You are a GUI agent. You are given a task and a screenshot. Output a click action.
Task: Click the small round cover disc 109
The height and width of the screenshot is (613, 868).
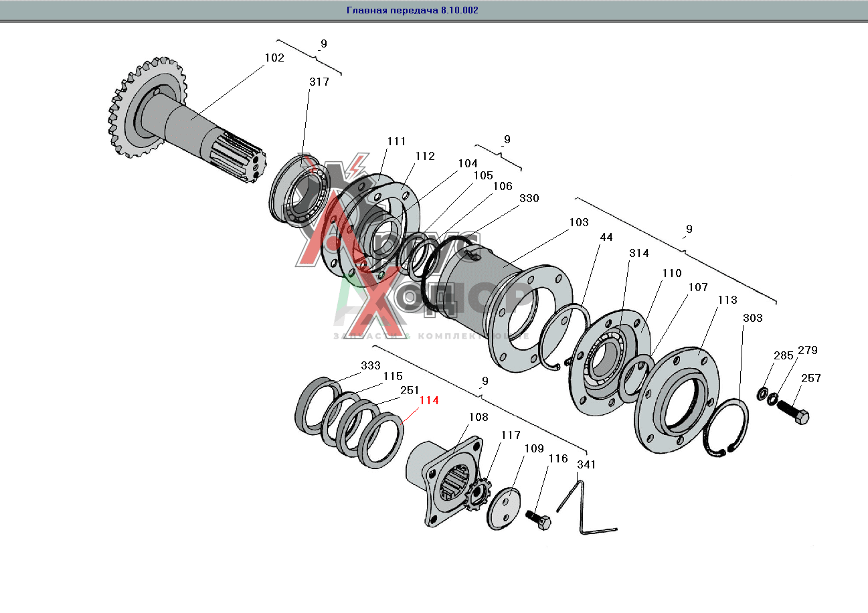tap(504, 508)
